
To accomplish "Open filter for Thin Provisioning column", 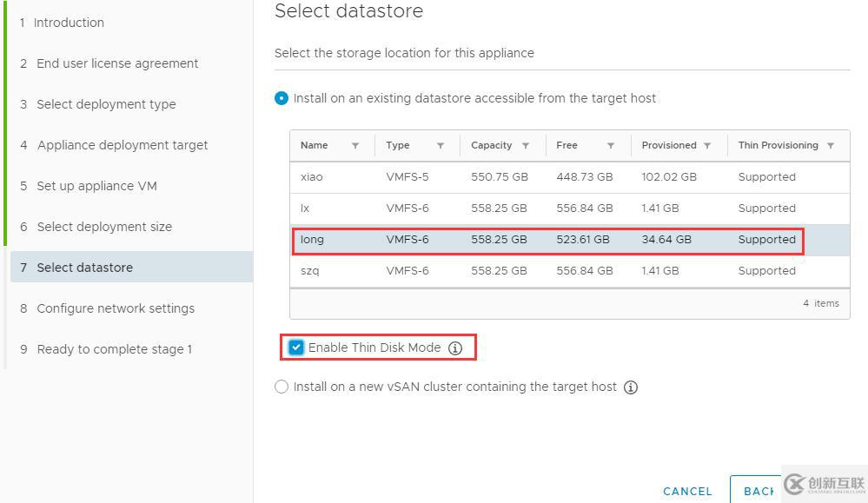I will pos(831,146).
